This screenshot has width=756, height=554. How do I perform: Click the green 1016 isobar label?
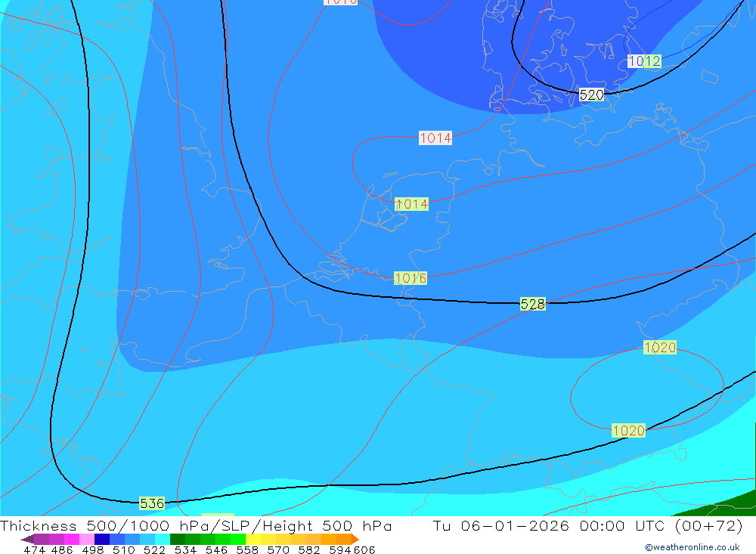411,278
